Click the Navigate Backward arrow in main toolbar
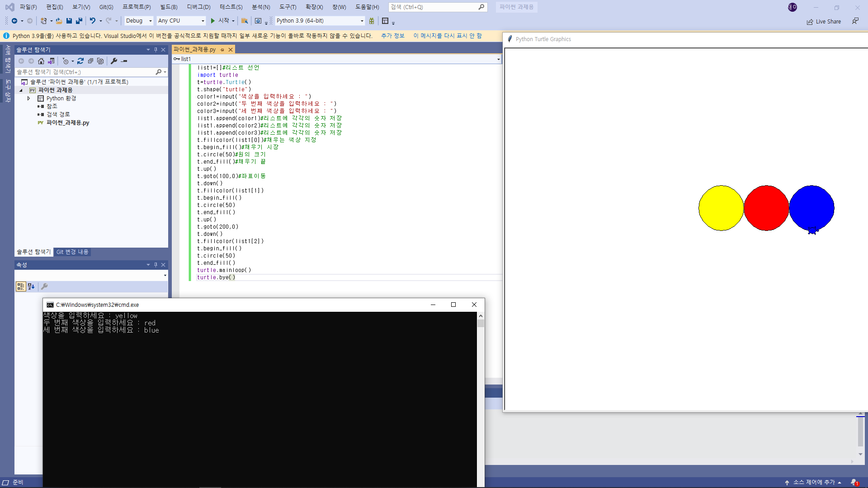Image resolution: width=868 pixels, height=488 pixels. pos(14,21)
